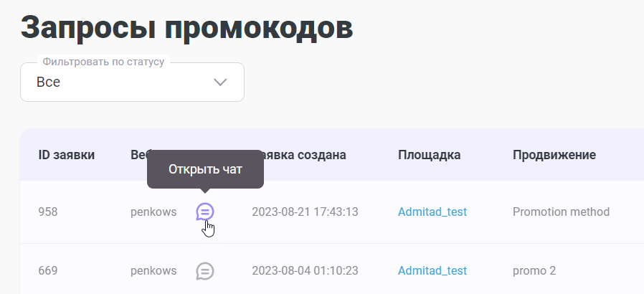Open Admitad_test link in row 958
This screenshot has width=644, height=294.
[432, 212]
